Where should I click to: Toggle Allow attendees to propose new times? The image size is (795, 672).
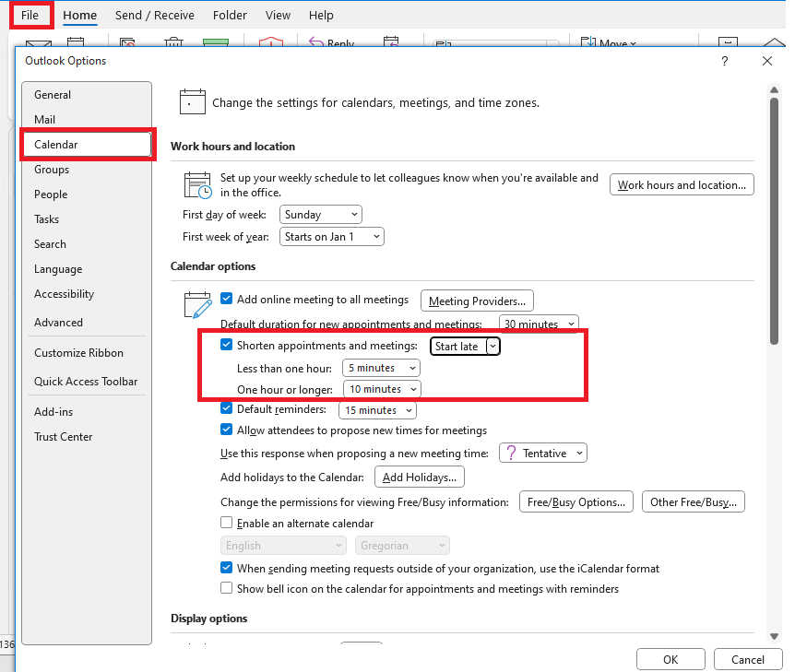point(227,430)
